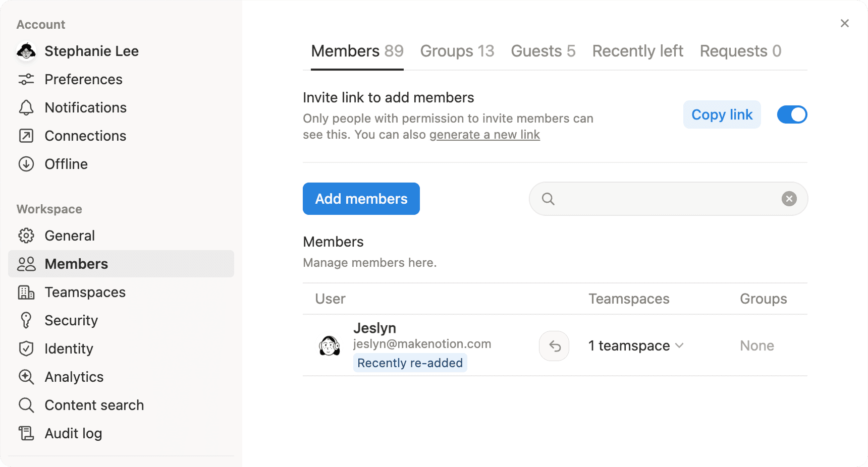The image size is (868, 467).
Task: Switch to the Guests tab
Action: tap(542, 51)
